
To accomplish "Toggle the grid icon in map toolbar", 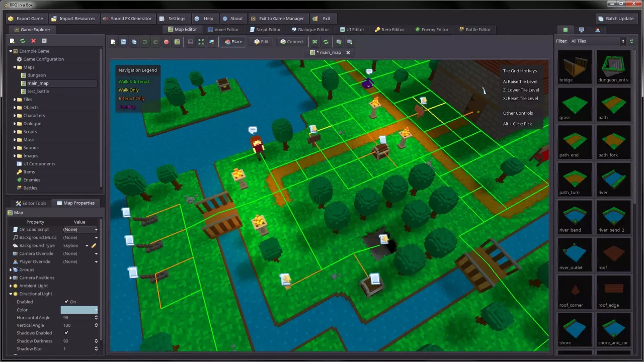I will coord(190,42).
